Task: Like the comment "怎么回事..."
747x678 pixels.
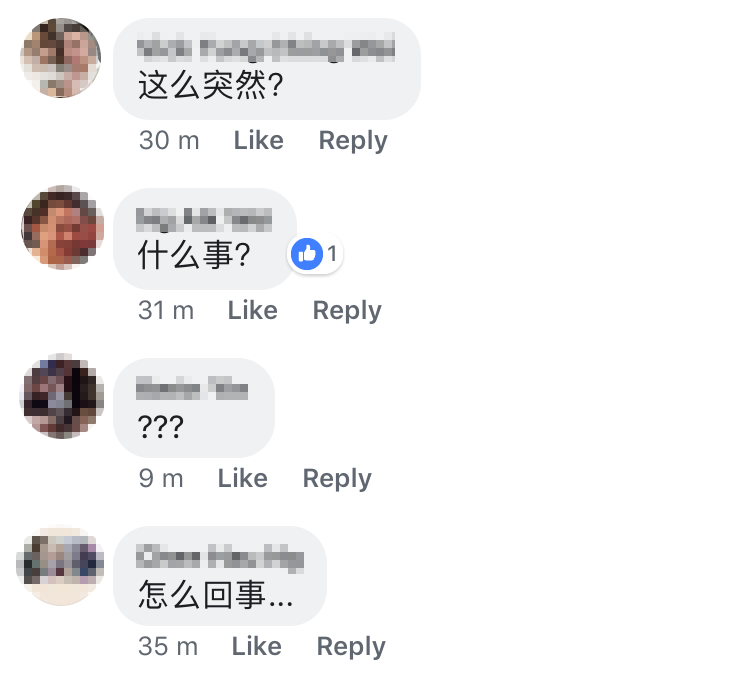Action: click(256, 646)
